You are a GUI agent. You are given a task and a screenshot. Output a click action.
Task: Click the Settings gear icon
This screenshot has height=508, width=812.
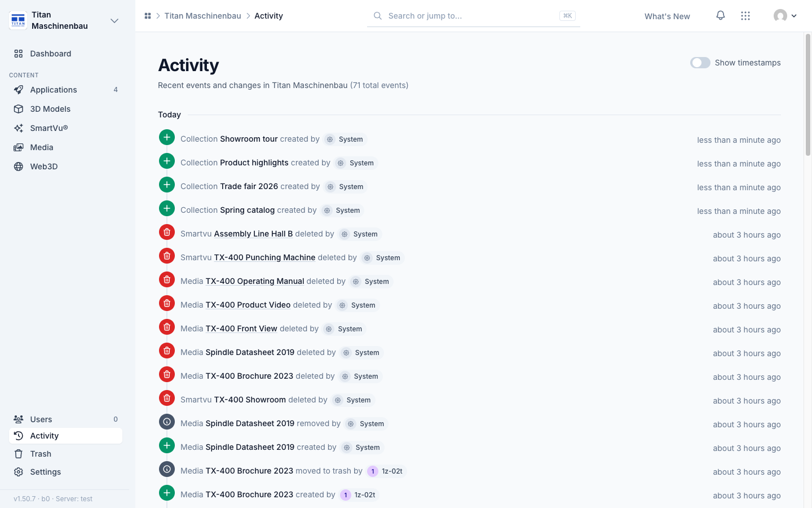19,472
